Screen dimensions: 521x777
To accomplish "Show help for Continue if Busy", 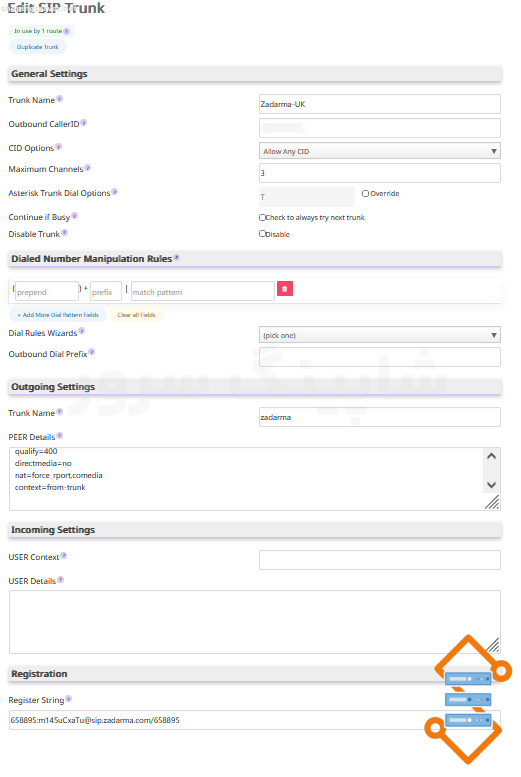I will pyautogui.click(x=75, y=216).
